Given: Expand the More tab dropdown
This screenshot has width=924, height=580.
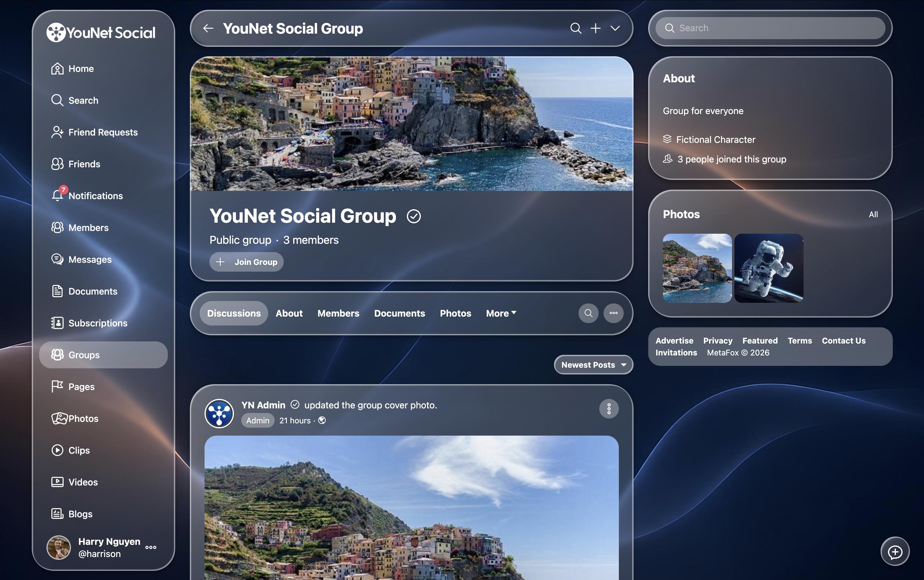Looking at the screenshot, I should [x=501, y=313].
